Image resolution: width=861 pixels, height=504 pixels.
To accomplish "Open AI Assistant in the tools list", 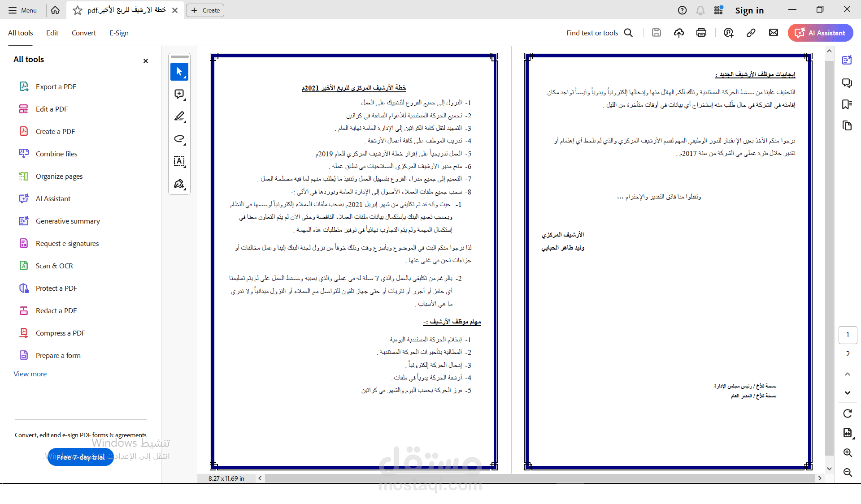I will coord(45,198).
